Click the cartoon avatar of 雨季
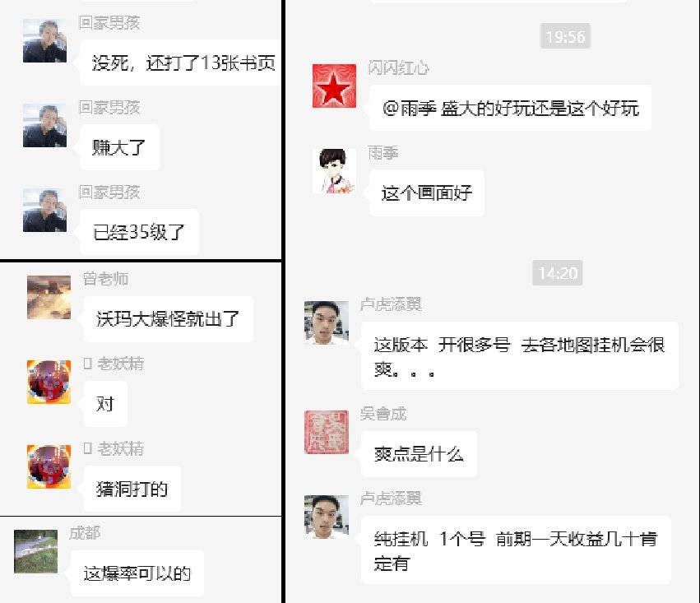 (x=334, y=171)
